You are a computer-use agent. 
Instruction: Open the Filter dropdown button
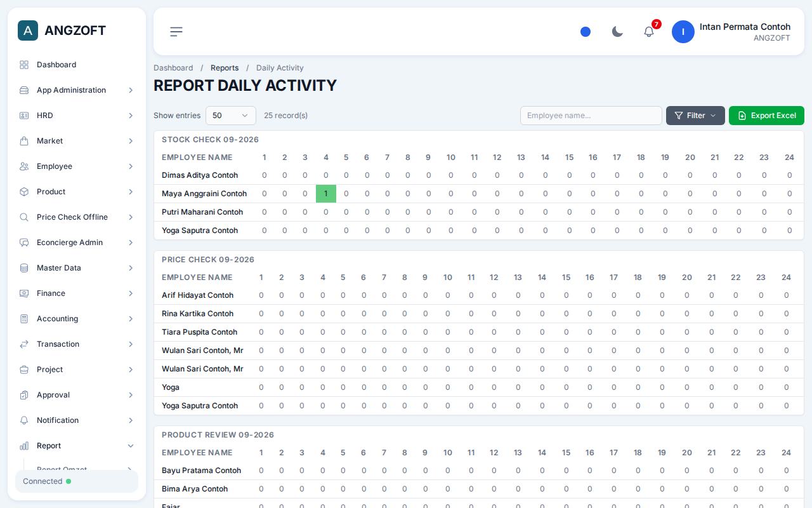[x=695, y=116]
